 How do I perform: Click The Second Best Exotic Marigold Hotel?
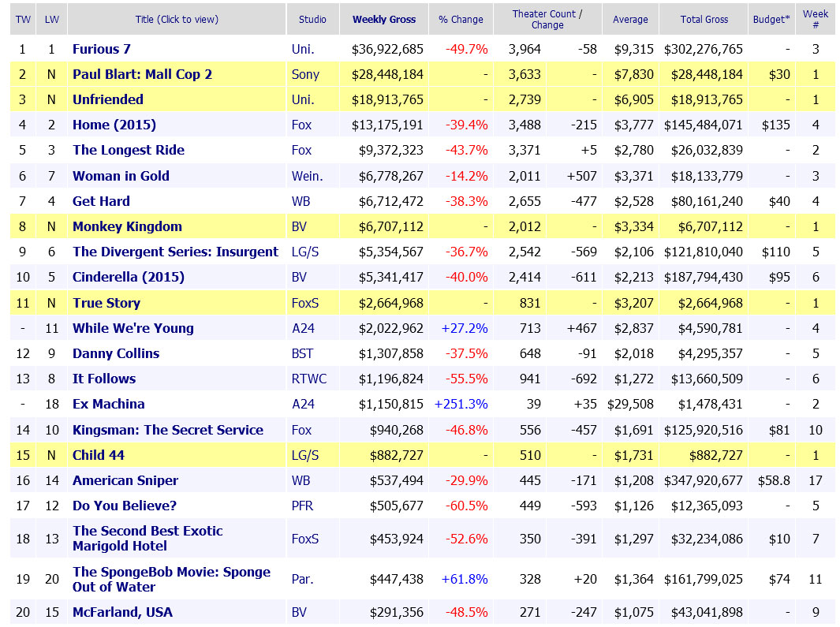pyautogui.click(x=147, y=539)
